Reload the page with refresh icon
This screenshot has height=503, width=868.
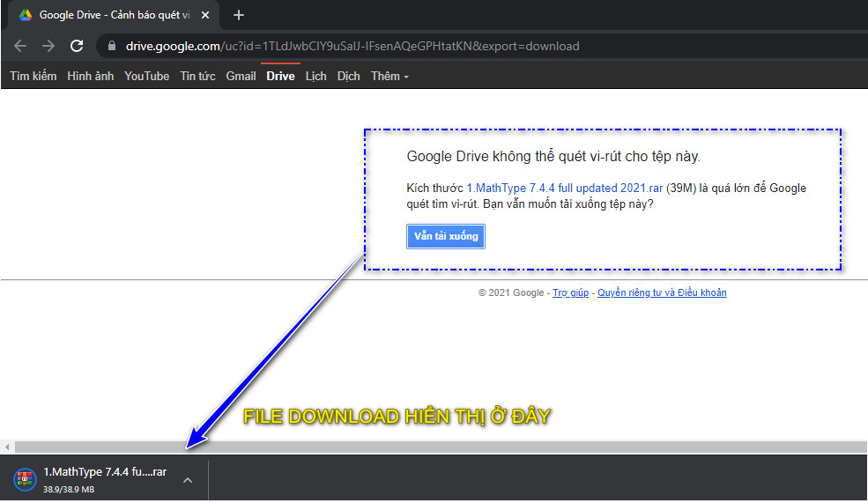pos(77,46)
